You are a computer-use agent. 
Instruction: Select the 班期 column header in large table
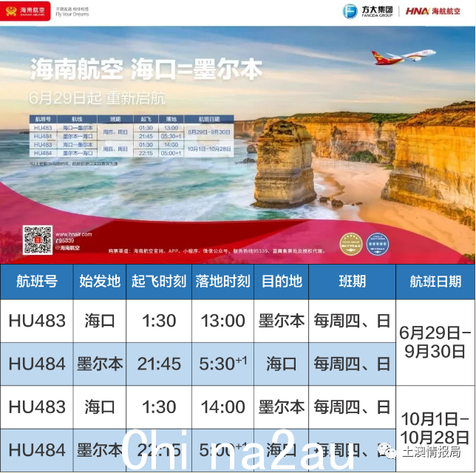[x=352, y=282]
